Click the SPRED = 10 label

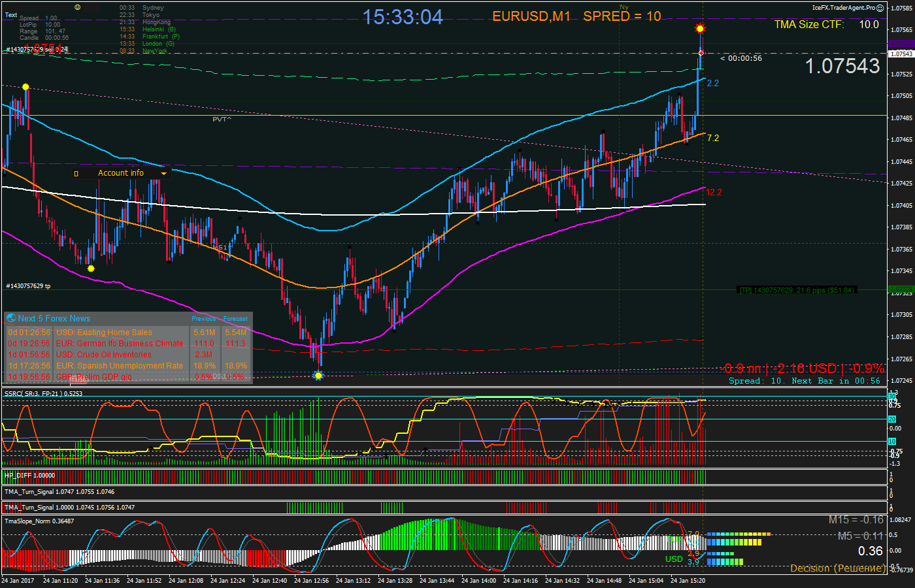(x=622, y=16)
